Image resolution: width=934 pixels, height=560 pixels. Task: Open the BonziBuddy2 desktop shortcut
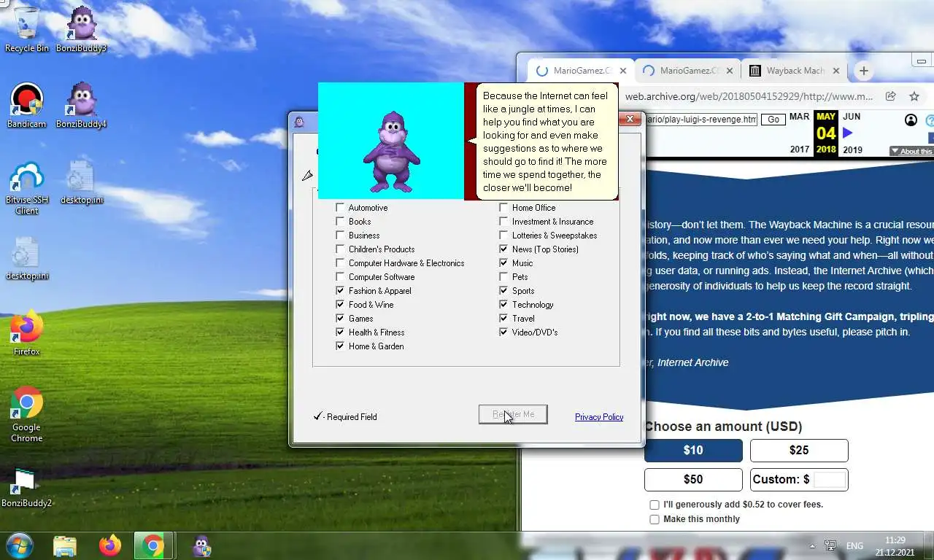(27, 487)
